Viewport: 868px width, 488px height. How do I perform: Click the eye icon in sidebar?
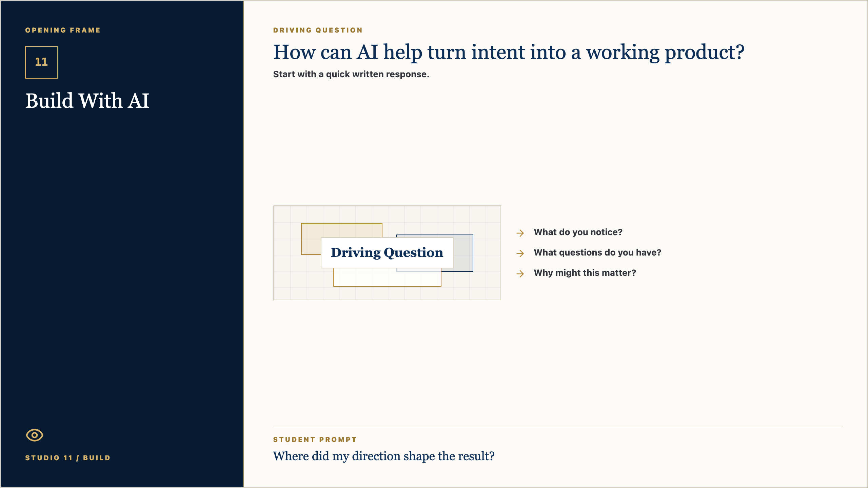35,435
